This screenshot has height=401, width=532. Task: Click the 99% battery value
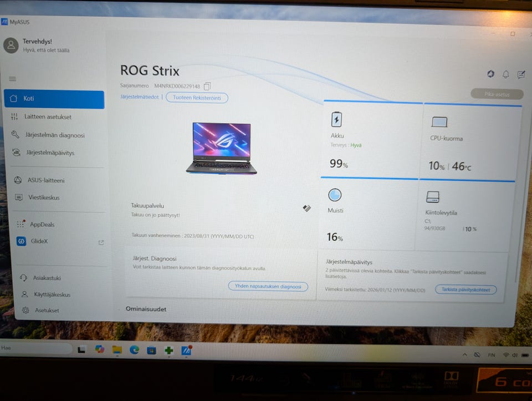(339, 164)
